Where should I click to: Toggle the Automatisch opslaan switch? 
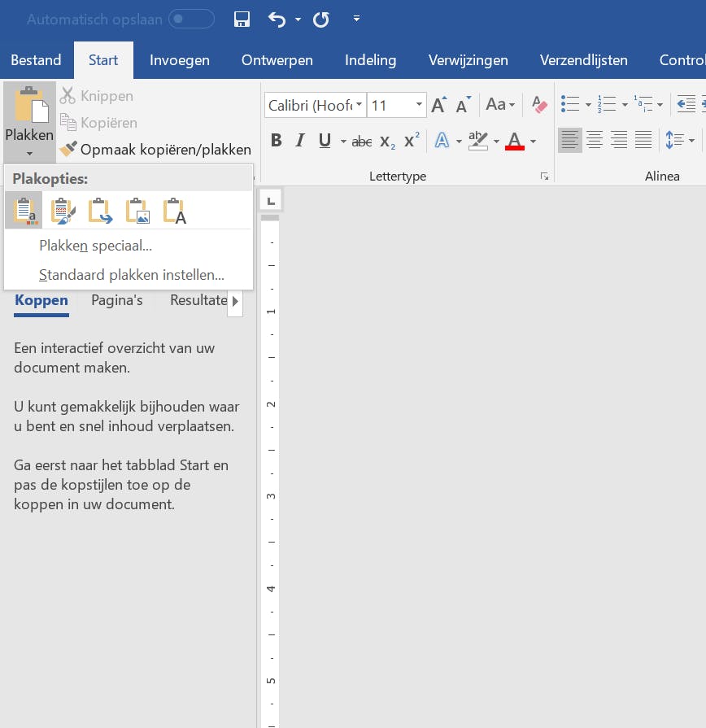click(x=191, y=19)
